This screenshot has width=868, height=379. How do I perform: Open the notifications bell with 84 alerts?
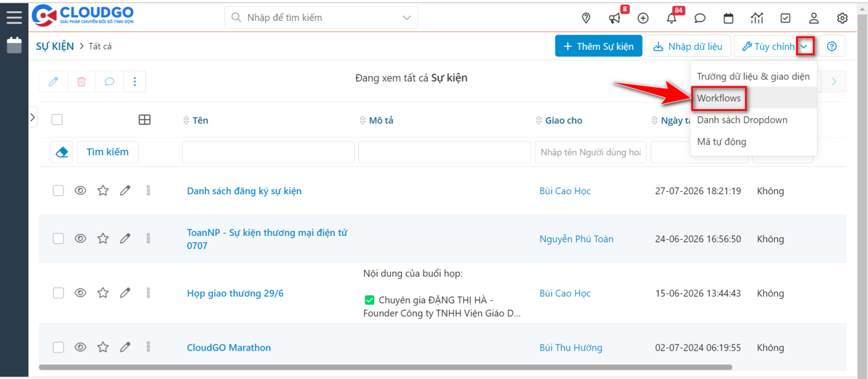coord(671,18)
